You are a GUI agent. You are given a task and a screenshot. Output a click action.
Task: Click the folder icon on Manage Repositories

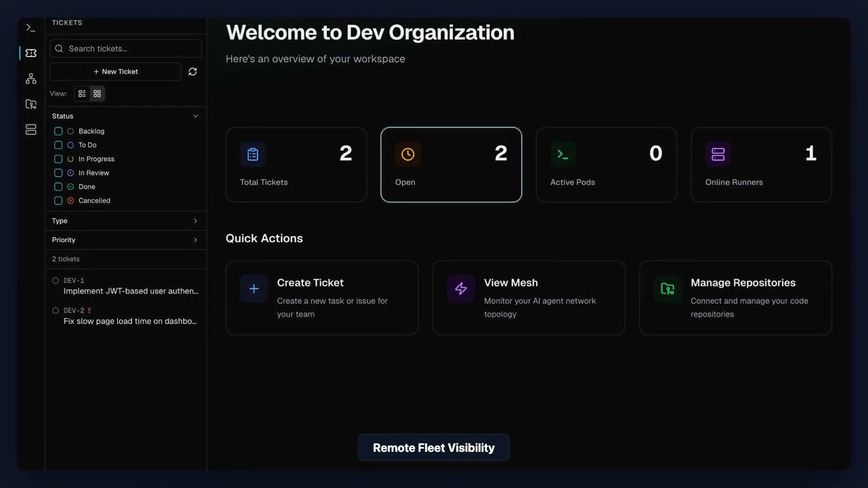tap(667, 289)
